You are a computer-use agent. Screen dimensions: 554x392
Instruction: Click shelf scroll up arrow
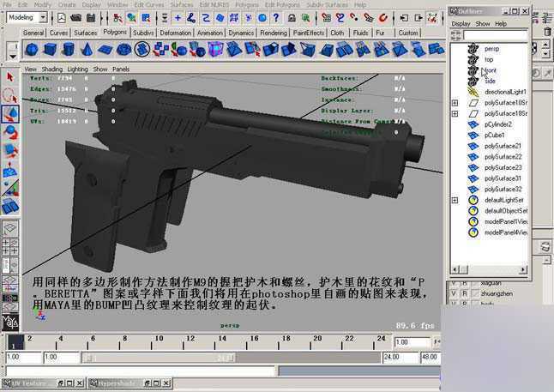click(x=546, y=46)
